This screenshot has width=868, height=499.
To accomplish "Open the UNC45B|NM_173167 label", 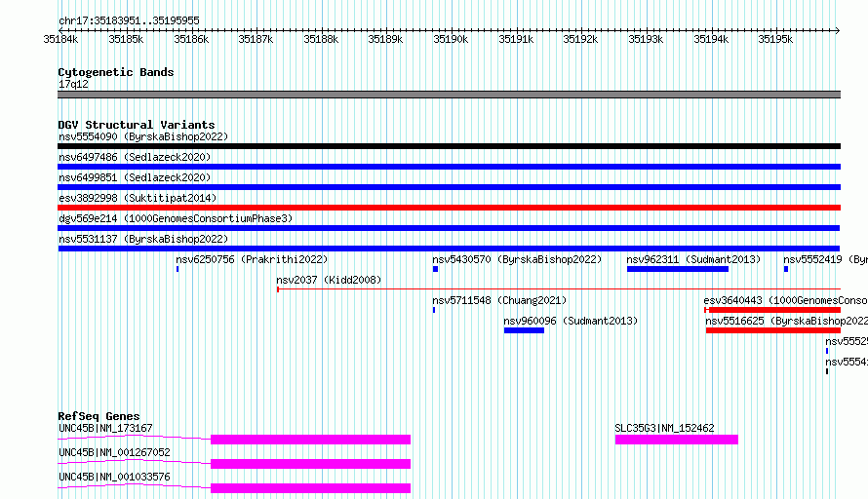I will [105, 428].
